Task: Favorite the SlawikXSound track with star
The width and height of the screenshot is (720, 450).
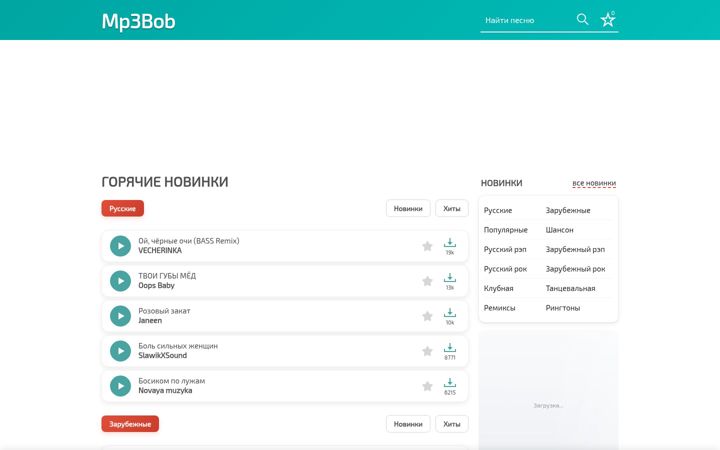Action: (427, 351)
